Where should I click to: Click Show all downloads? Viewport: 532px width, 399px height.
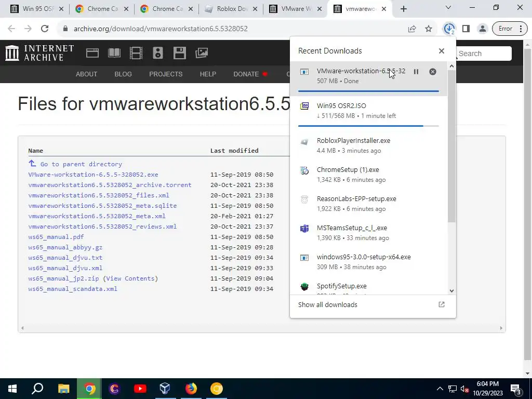(328, 304)
